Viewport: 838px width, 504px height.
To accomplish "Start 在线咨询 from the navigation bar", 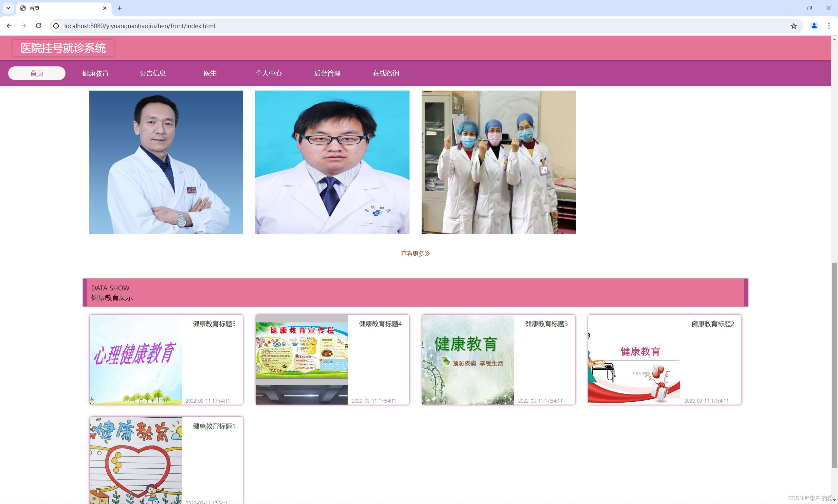I will click(x=386, y=73).
